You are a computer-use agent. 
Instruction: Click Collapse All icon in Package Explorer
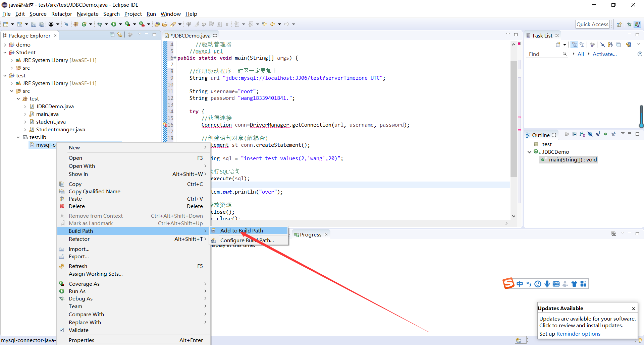[x=112, y=35]
